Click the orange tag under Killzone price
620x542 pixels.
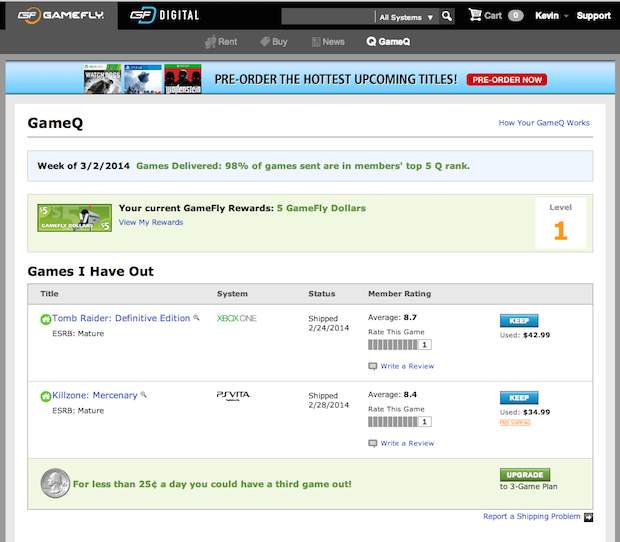click(515, 423)
